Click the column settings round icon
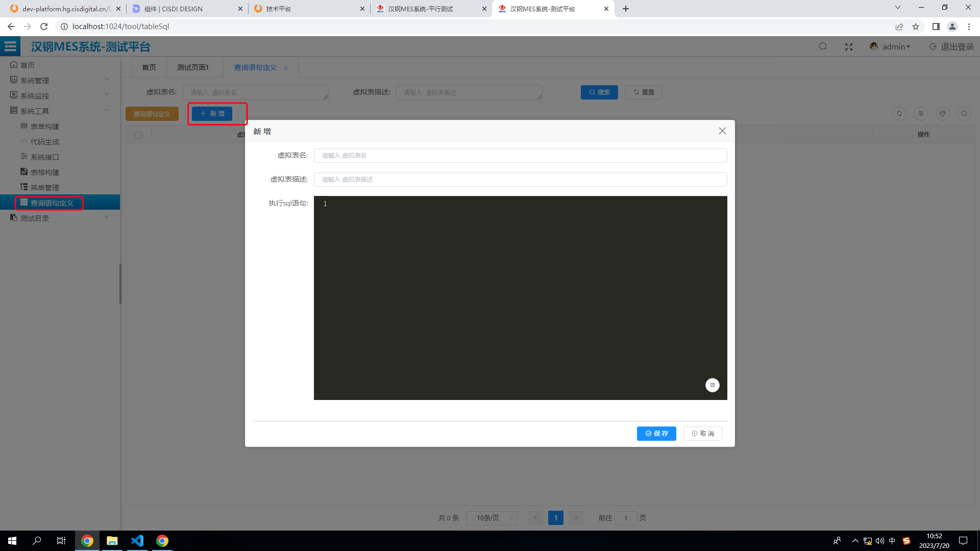 coord(921,113)
